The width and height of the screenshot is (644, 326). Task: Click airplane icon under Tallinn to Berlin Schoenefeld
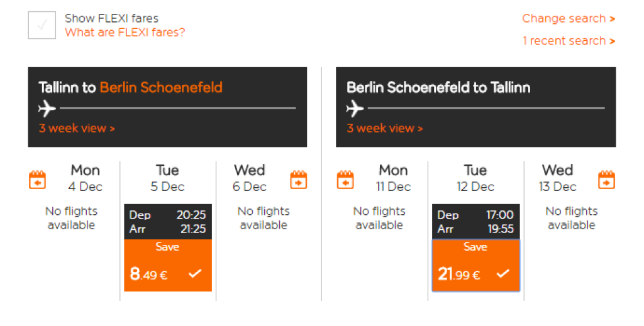click(47, 109)
